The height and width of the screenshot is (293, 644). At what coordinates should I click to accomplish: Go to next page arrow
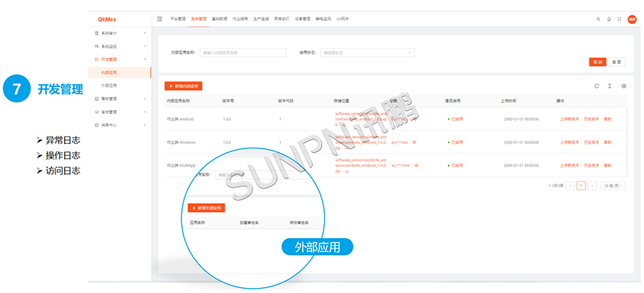(592, 186)
